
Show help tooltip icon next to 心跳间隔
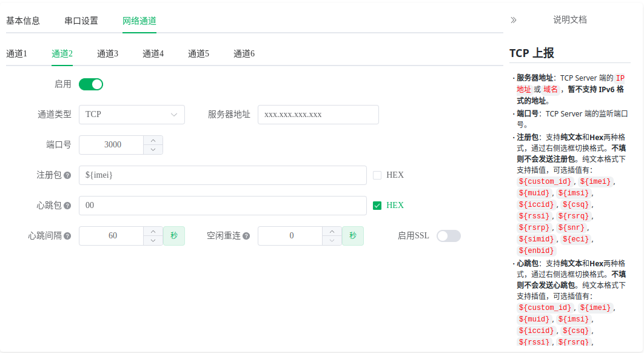click(67, 236)
